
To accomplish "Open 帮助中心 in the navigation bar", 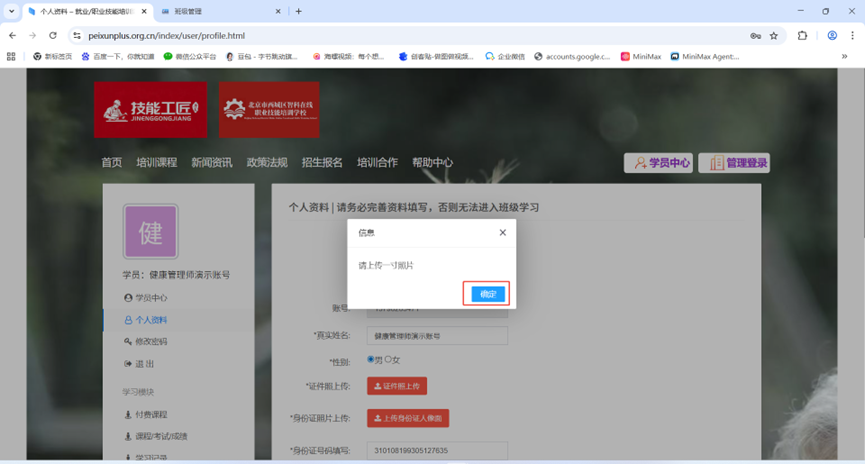I will point(432,163).
